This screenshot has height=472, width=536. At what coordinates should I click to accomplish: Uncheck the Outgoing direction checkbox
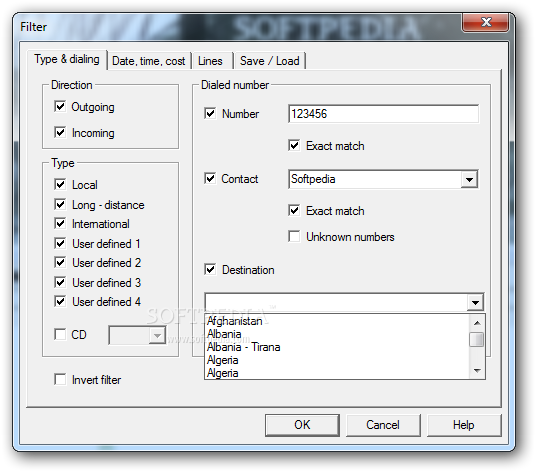click(x=60, y=106)
